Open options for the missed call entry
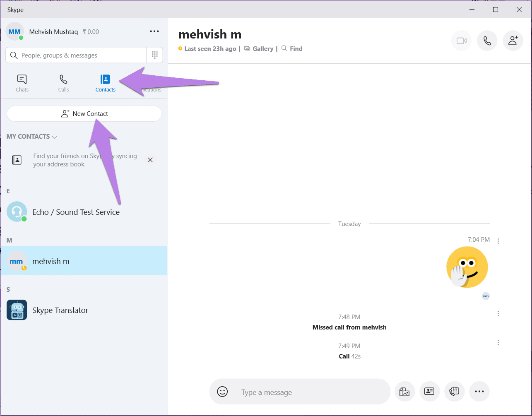Screen dimensions: 532x416 pyautogui.click(x=498, y=314)
